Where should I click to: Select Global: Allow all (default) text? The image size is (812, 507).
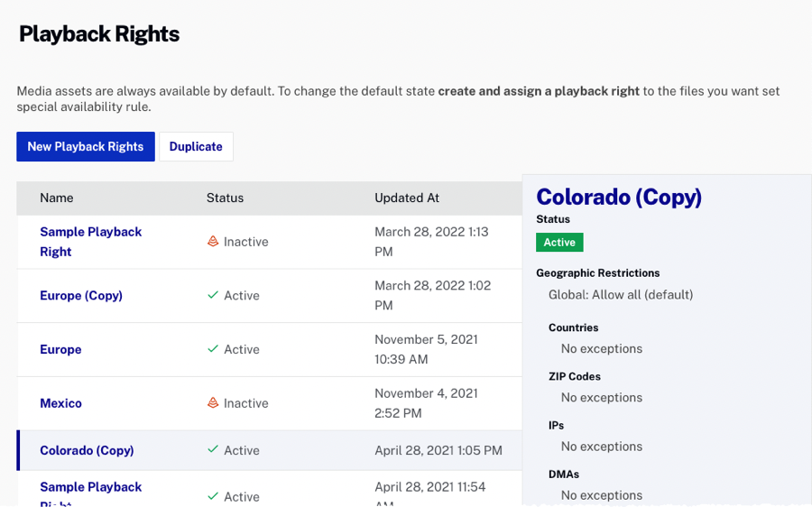(x=621, y=295)
